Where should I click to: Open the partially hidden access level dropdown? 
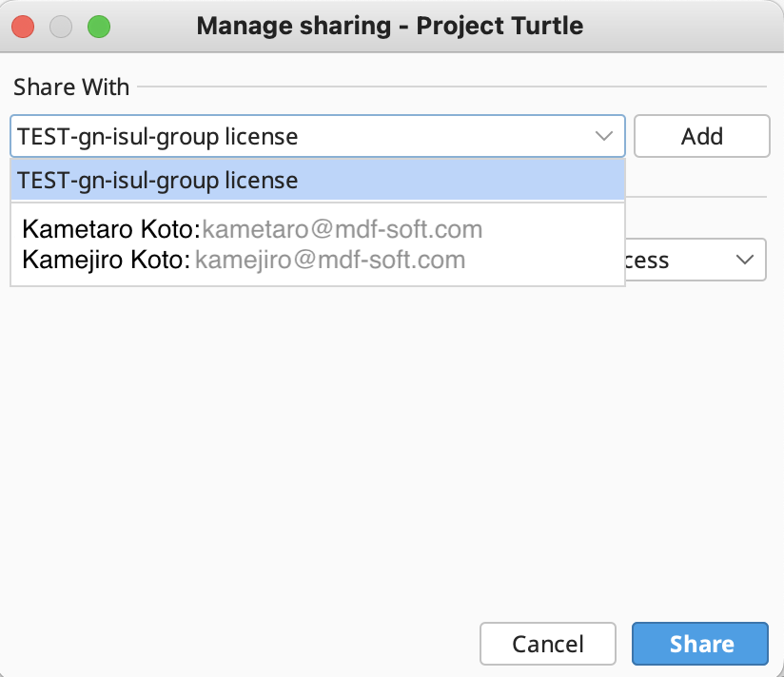point(695,260)
